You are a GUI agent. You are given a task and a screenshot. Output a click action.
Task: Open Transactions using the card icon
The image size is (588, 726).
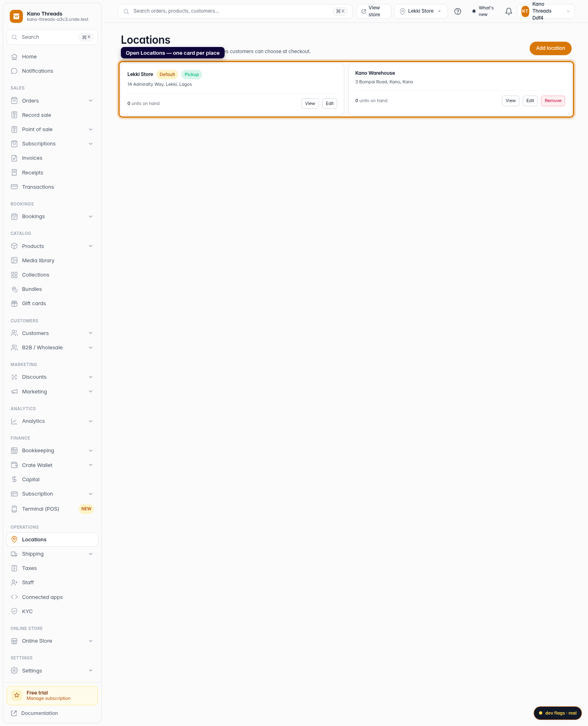tap(14, 187)
